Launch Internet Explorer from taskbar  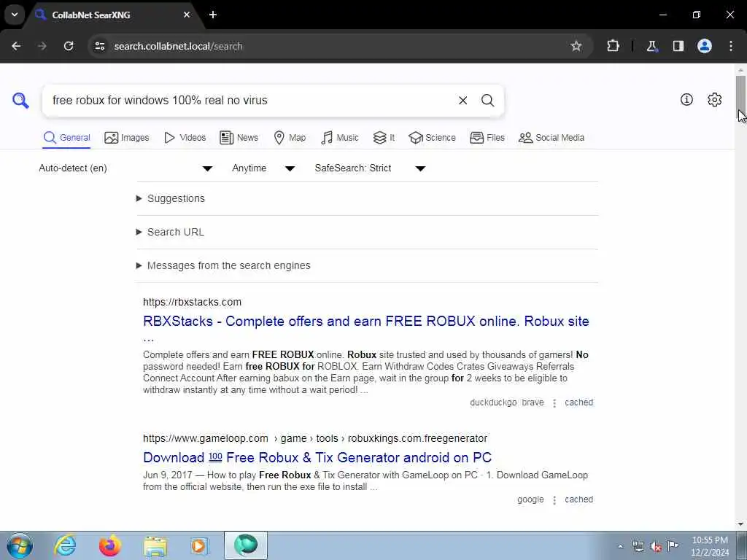coord(65,545)
